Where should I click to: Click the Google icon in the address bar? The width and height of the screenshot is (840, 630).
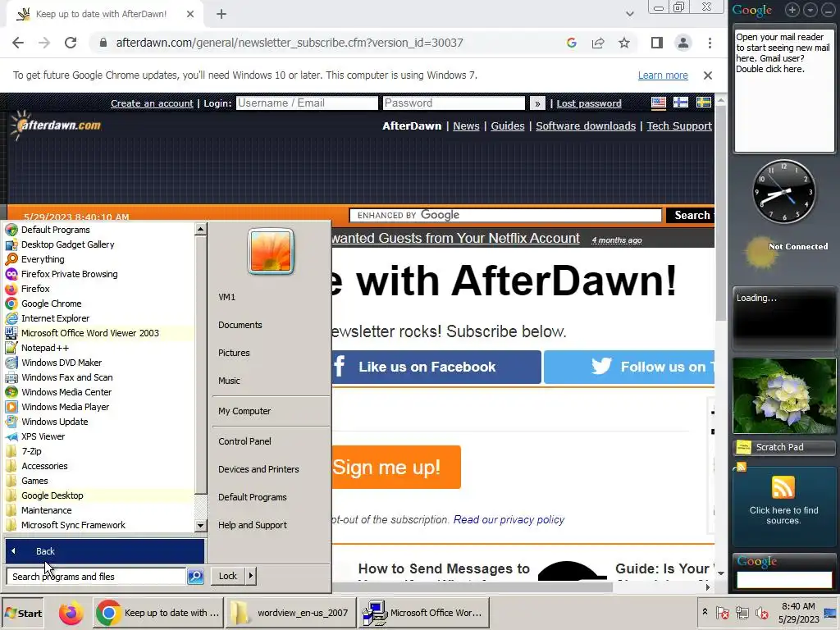pos(572,43)
